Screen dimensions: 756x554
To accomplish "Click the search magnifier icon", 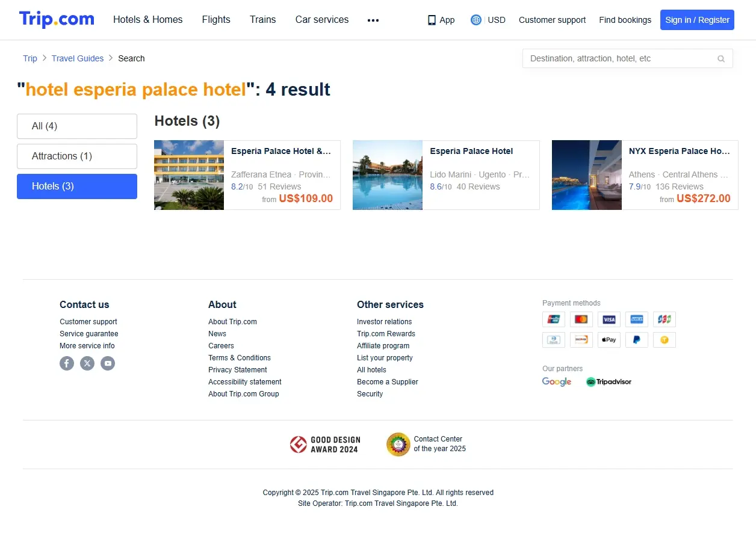I will tap(721, 58).
